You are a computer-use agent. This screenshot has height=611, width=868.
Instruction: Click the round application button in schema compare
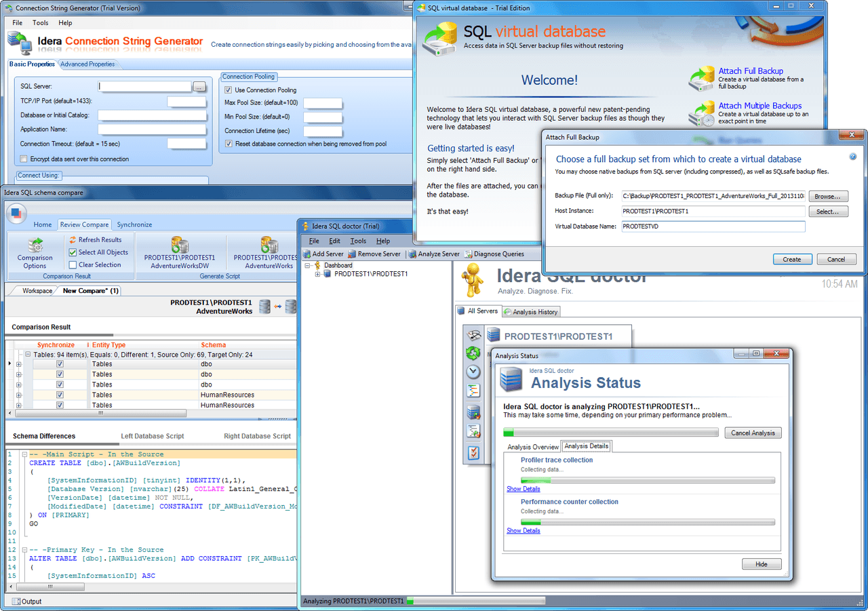coord(16,214)
